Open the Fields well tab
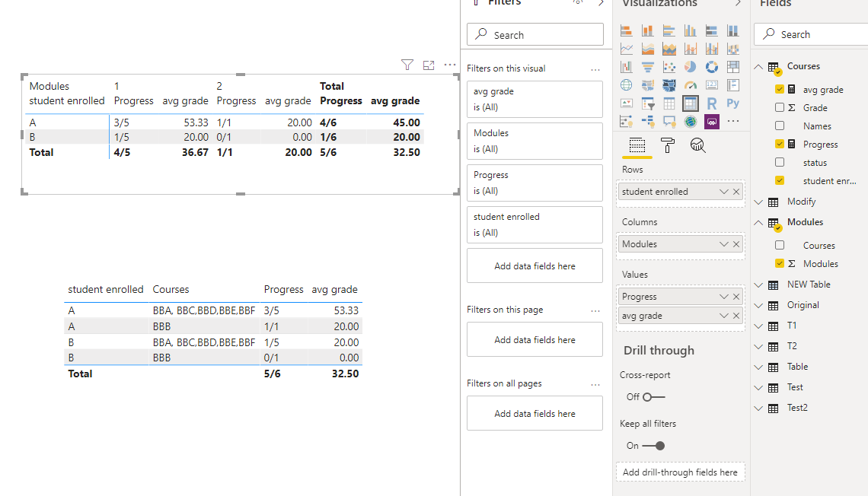Image resolution: width=868 pixels, height=496 pixels. coord(637,146)
